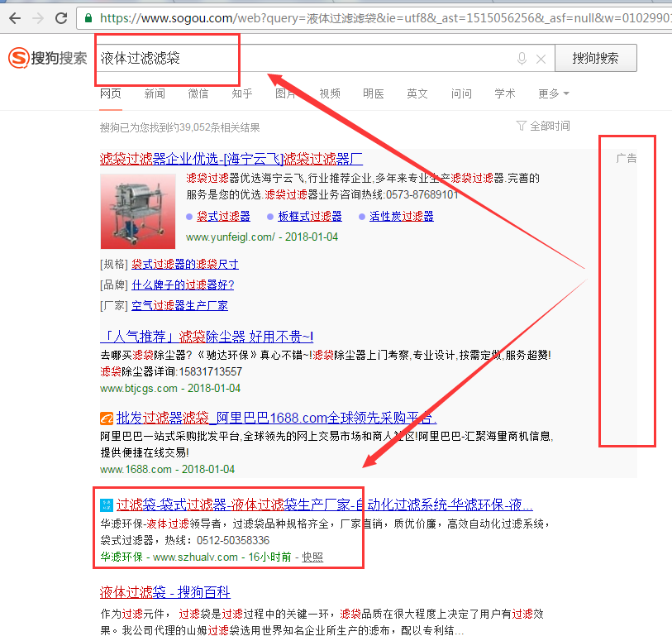
Task: Click the browser forward arrow
Action: click(38, 17)
